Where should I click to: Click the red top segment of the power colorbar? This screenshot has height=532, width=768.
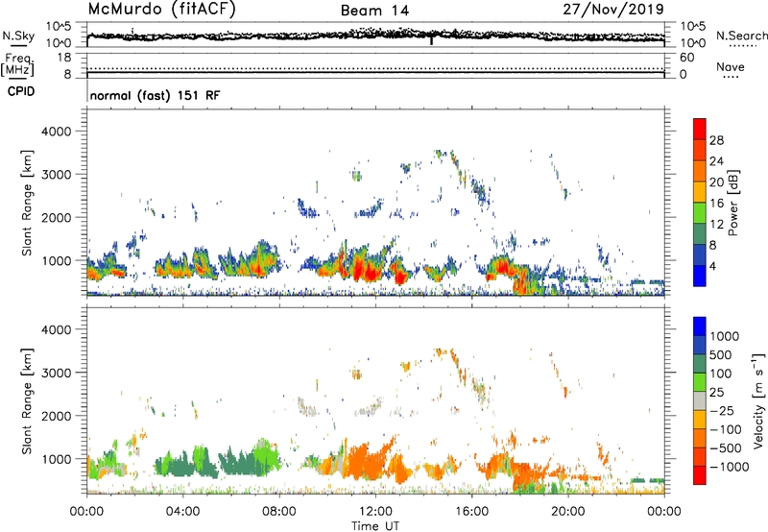pyautogui.click(x=700, y=129)
